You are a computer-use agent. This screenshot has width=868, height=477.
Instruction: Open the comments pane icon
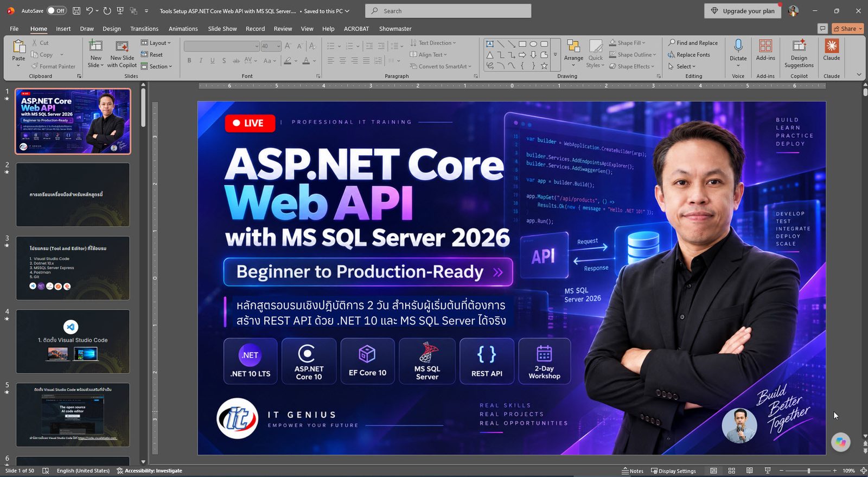point(822,28)
